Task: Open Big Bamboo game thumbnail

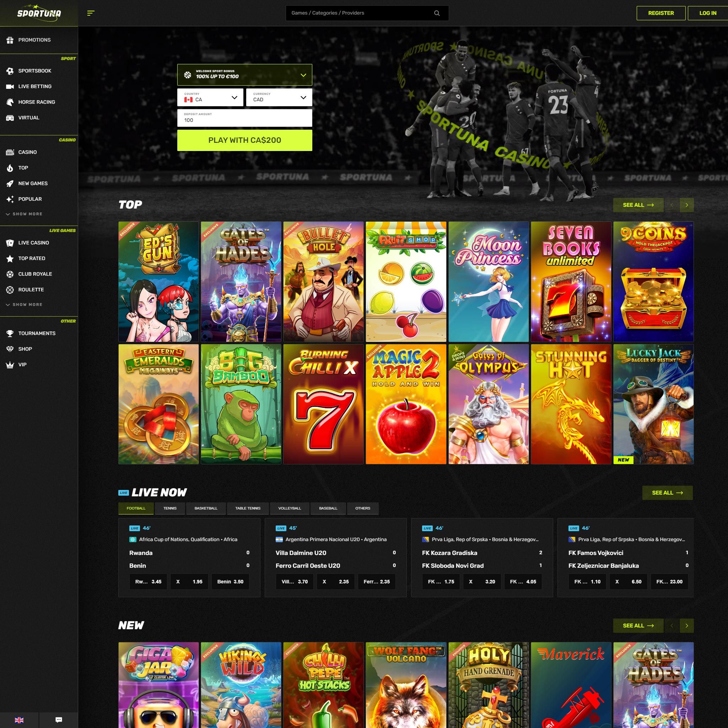Action: point(241,404)
